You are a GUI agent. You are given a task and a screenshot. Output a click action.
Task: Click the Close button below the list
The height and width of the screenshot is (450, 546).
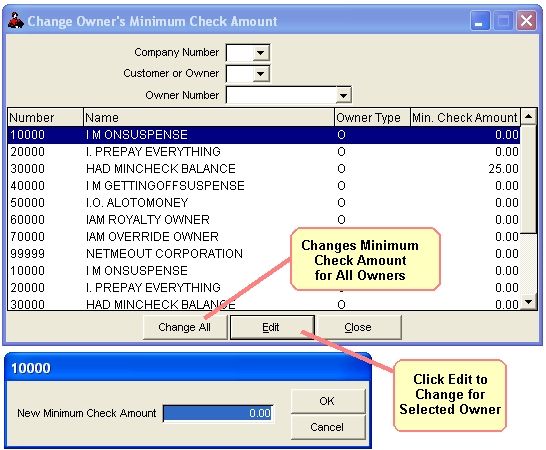(x=359, y=327)
